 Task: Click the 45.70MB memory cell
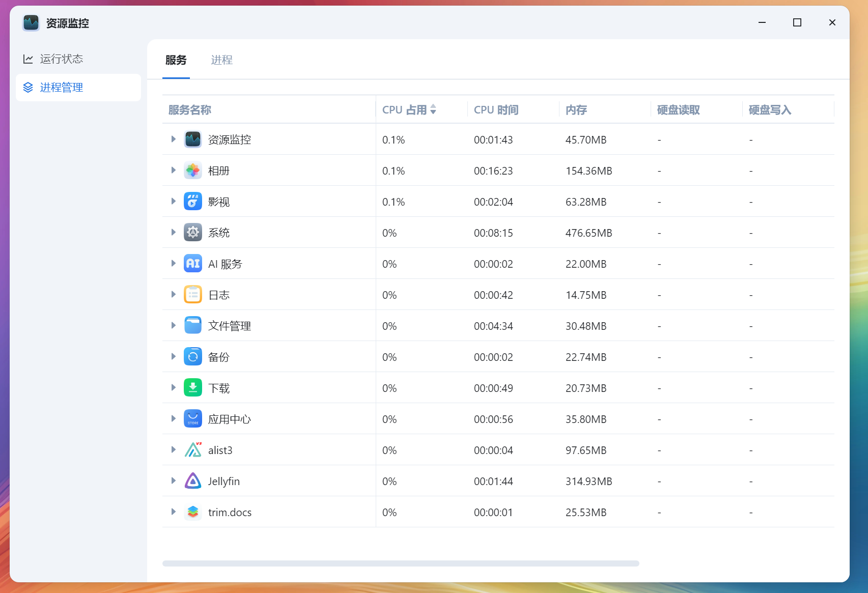(586, 140)
